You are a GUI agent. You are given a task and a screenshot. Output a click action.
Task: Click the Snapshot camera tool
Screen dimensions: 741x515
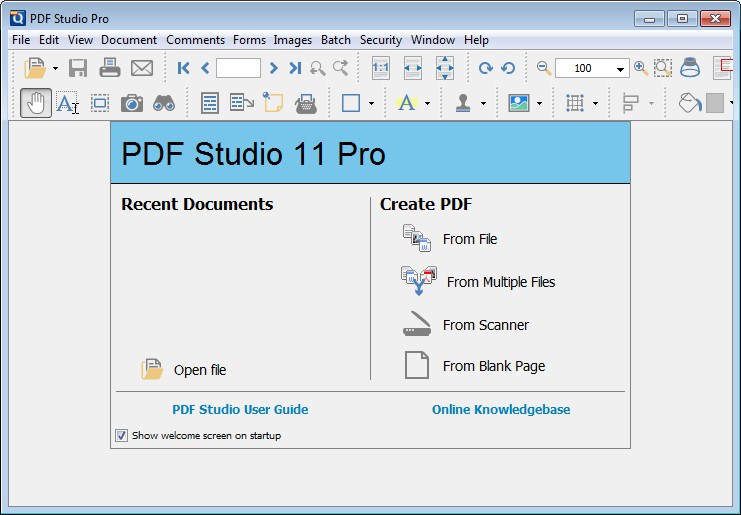coord(132,103)
